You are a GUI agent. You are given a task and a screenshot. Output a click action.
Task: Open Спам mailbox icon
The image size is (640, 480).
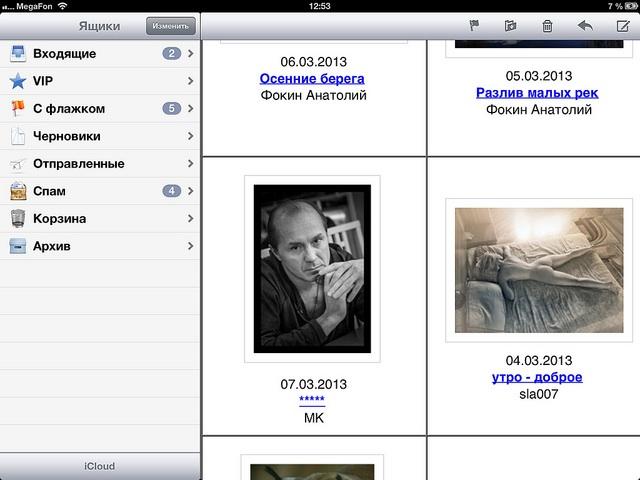pos(18,191)
